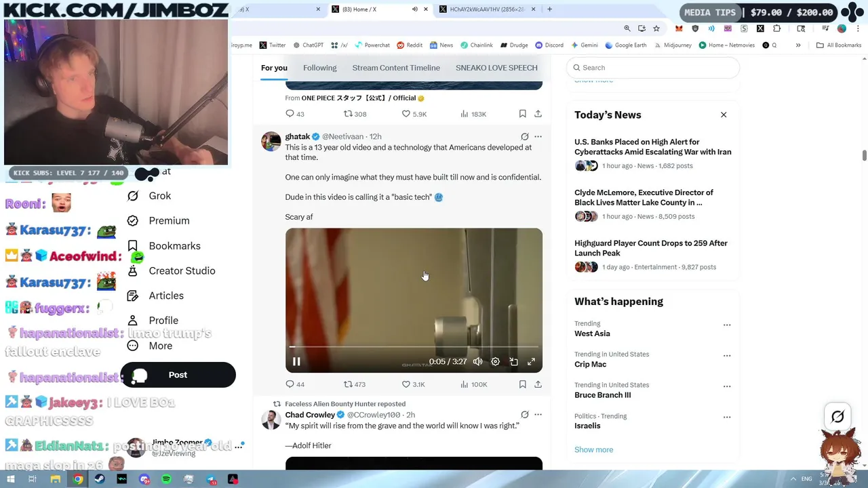Focus the X Search field
Viewport: 868px width, 488px height.
[652, 68]
